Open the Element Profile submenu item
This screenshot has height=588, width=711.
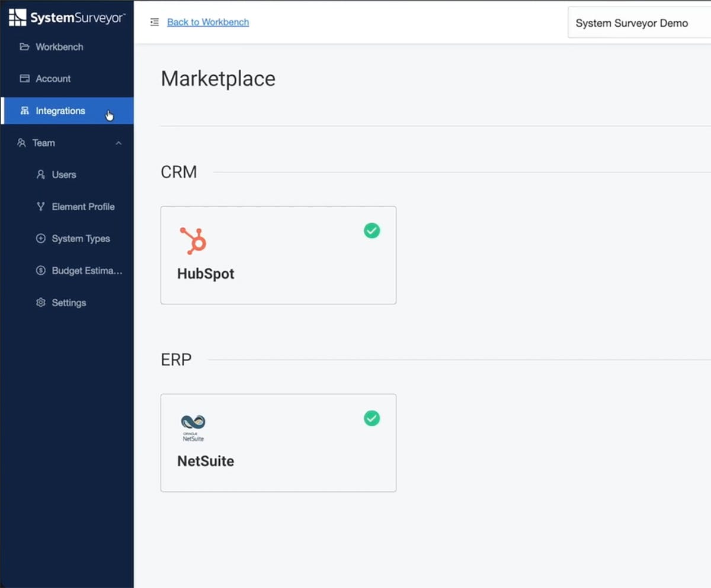point(67,207)
